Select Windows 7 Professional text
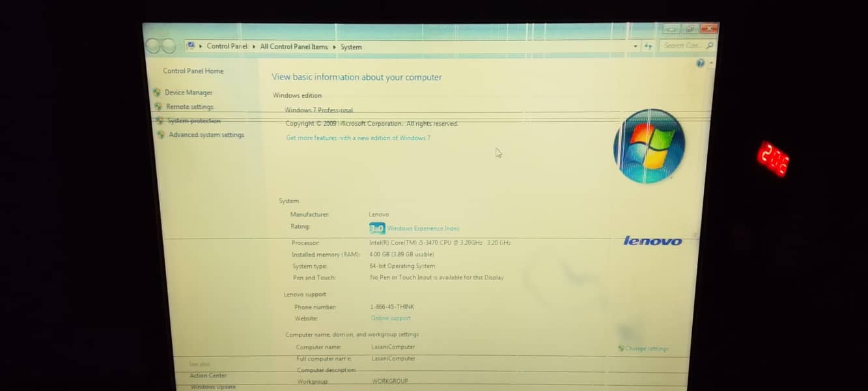 coord(318,110)
